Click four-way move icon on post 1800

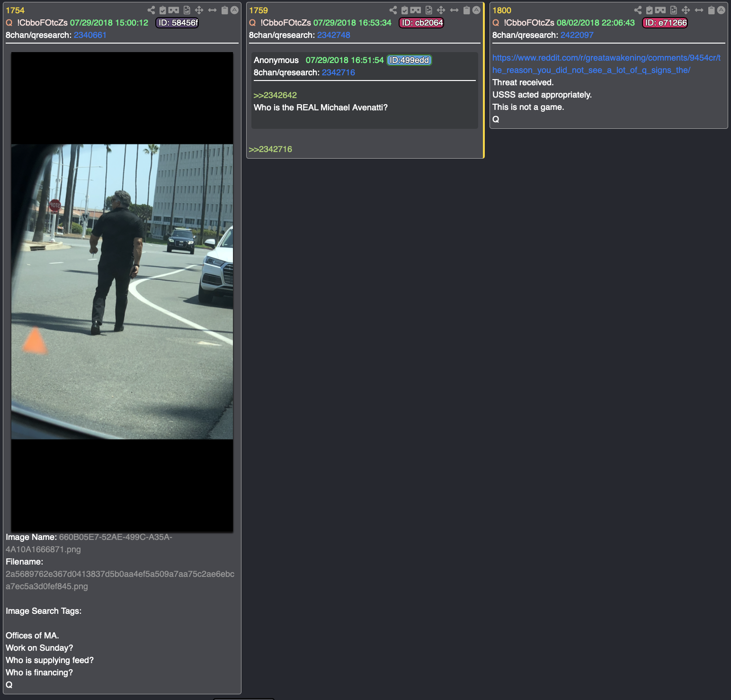click(x=686, y=10)
